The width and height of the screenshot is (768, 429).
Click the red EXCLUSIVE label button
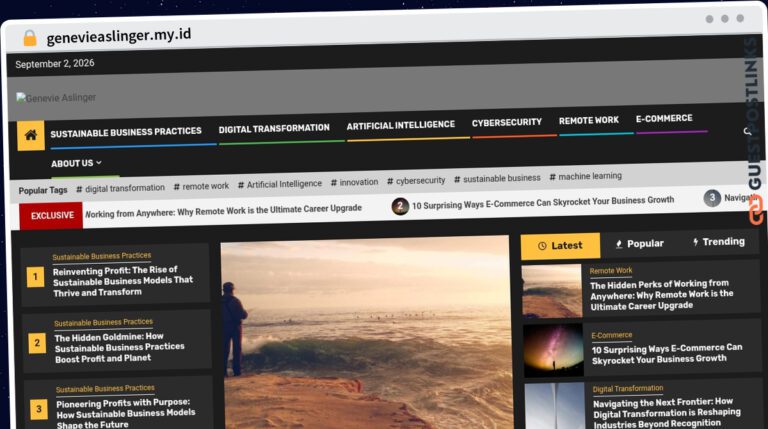pos(51,215)
